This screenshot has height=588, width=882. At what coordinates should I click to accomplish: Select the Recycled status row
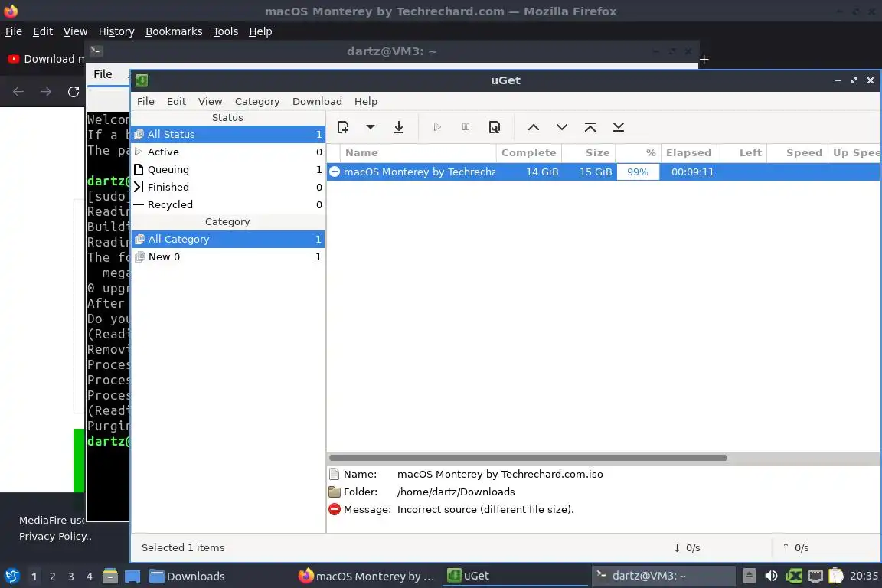click(228, 205)
